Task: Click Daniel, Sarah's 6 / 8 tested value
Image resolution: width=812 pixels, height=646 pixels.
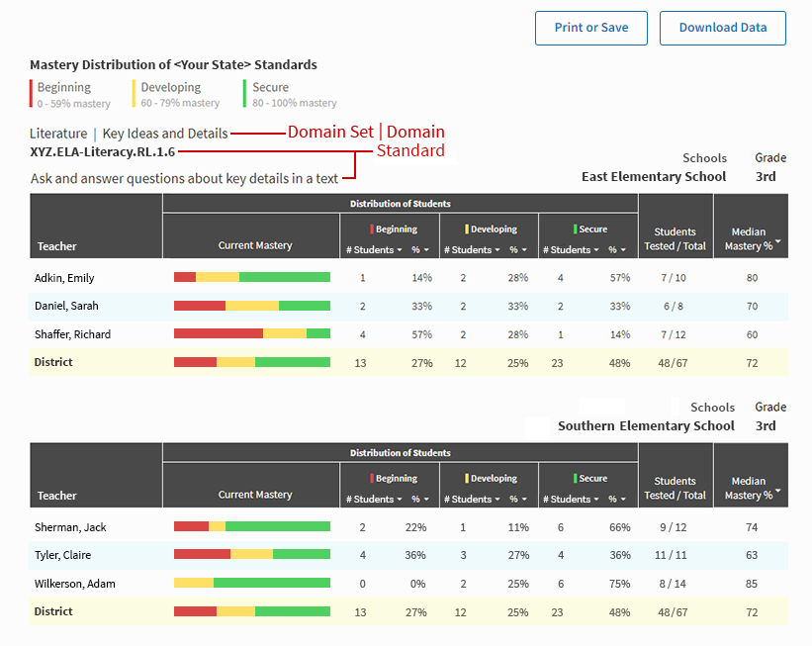Action: tap(674, 306)
